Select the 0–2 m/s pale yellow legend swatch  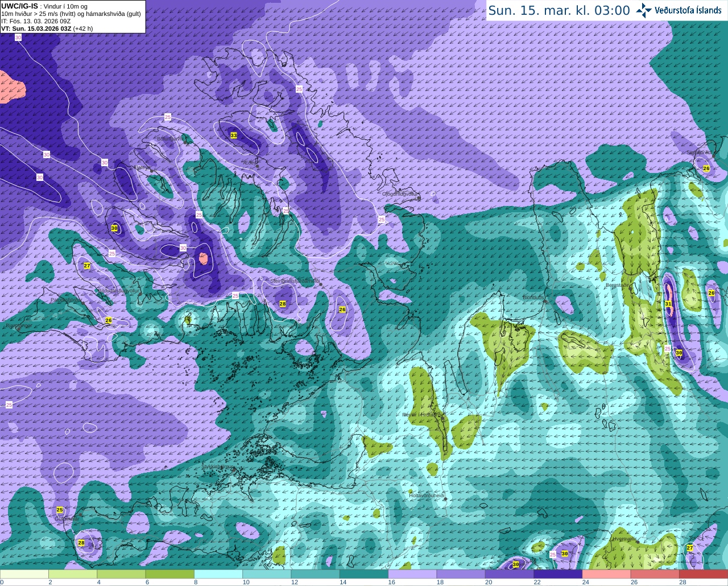click(24, 574)
